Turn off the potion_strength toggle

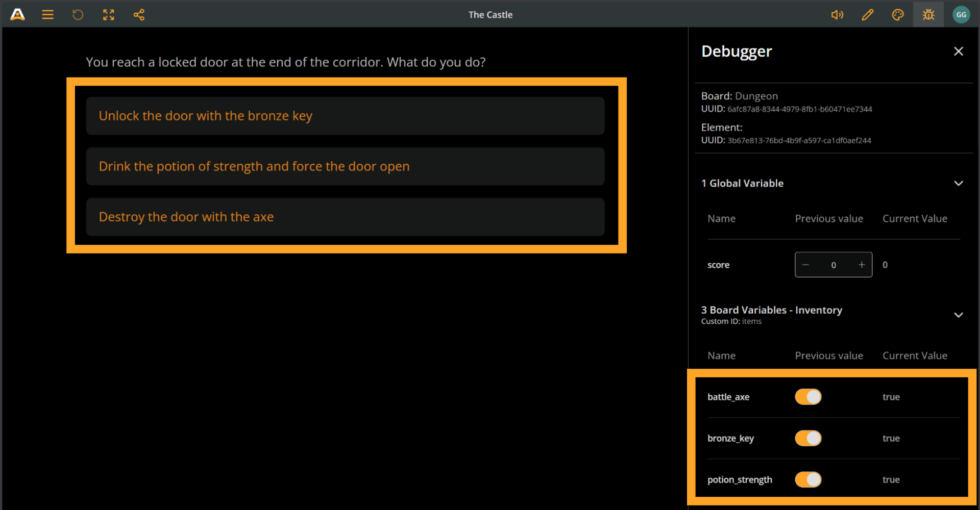808,479
